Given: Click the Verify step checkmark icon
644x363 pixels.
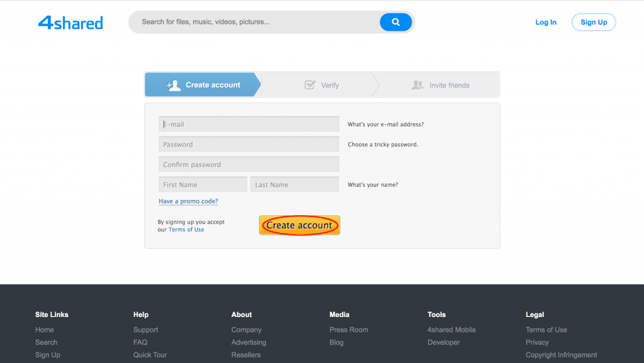Looking at the screenshot, I should pos(310,85).
